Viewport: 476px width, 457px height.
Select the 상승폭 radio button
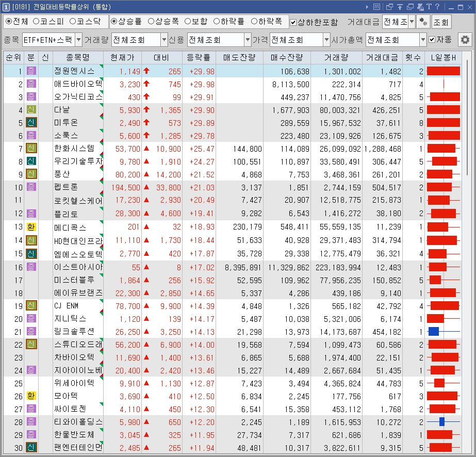151,21
